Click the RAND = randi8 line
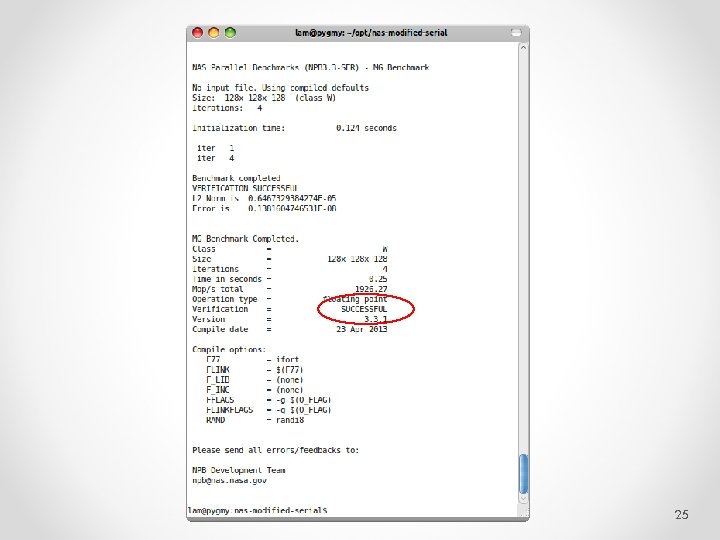The width and height of the screenshot is (720, 540). tap(255, 420)
